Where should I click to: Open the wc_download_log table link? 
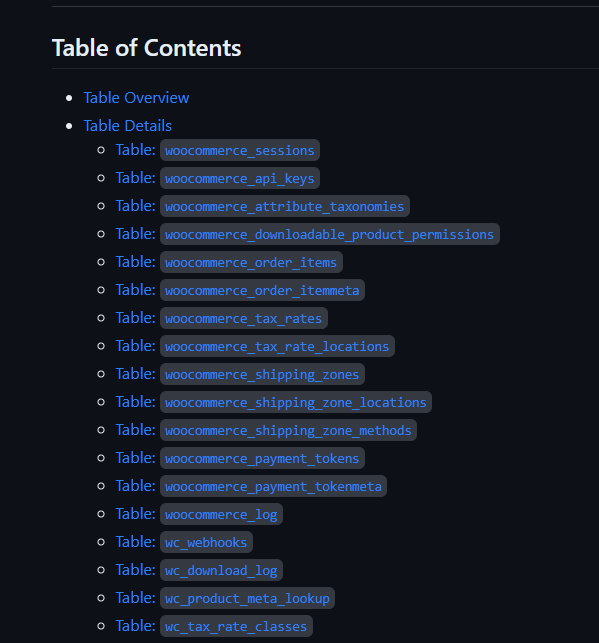click(x=199, y=570)
